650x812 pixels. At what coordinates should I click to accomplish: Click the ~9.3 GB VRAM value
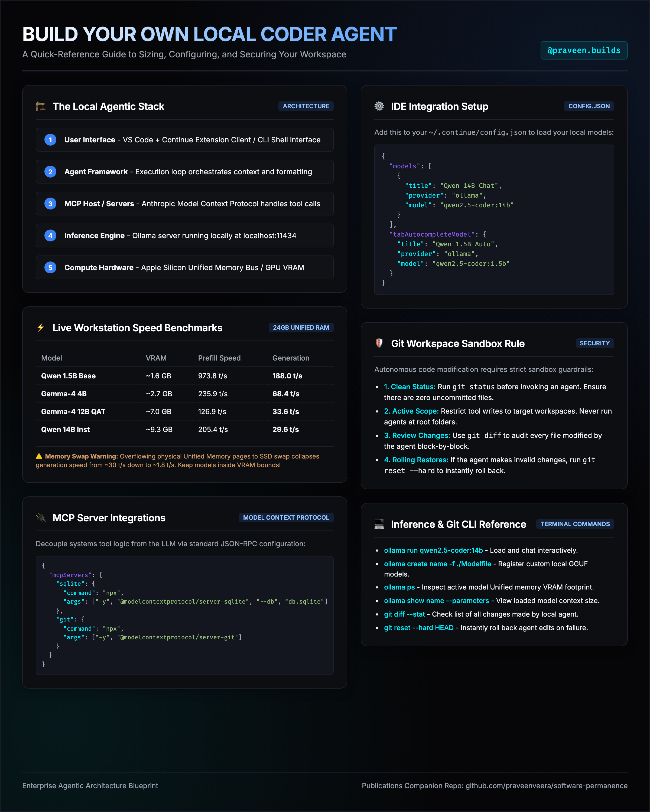tap(159, 429)
